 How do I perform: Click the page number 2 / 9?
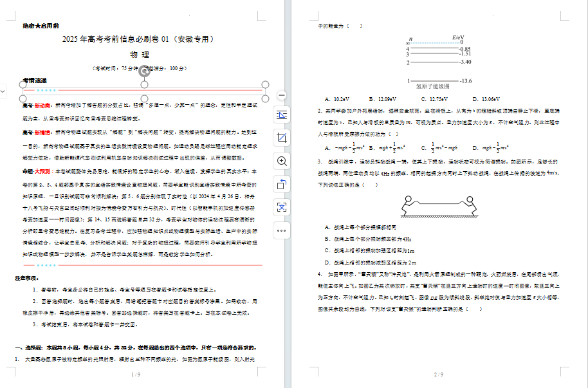pyautogui.click(x=439, y=374)
